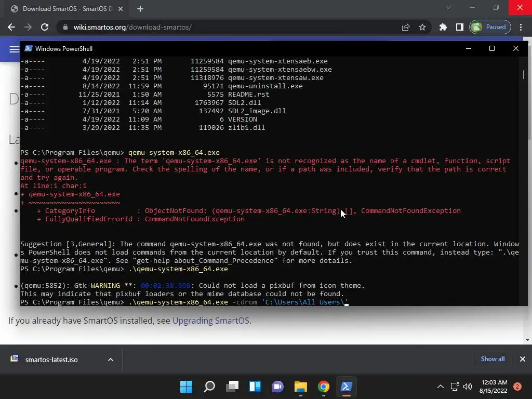Go back using the browser back arrow
The image size is (532, 399).
pyautogui.click(x=11, y=27)
